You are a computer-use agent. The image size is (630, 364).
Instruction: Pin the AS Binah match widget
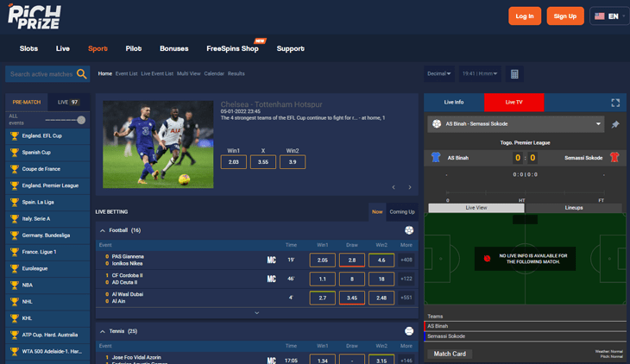coord(615,124)
